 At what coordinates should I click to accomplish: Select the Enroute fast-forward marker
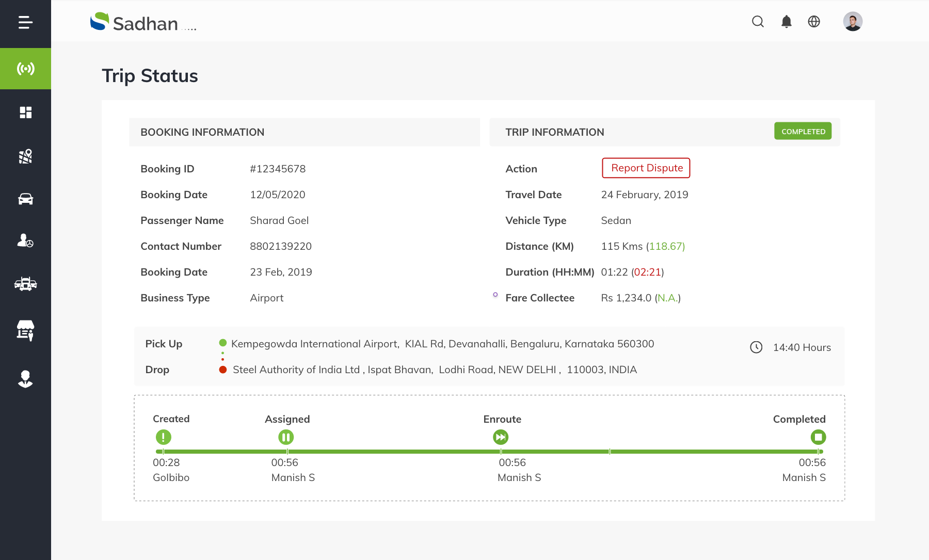pyautogui.click(x=501, y=437)
